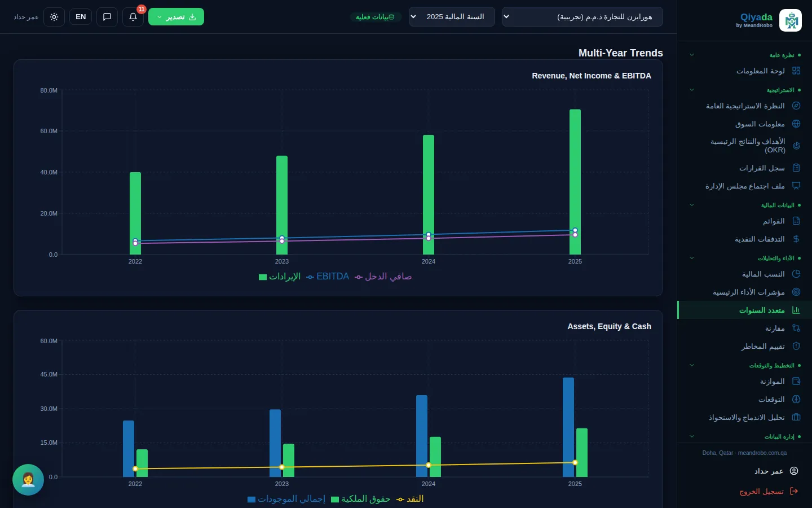The image size is (812, 508).
Task: Open the forecasts (التوقعات) menu item
Action: (744, 399)
